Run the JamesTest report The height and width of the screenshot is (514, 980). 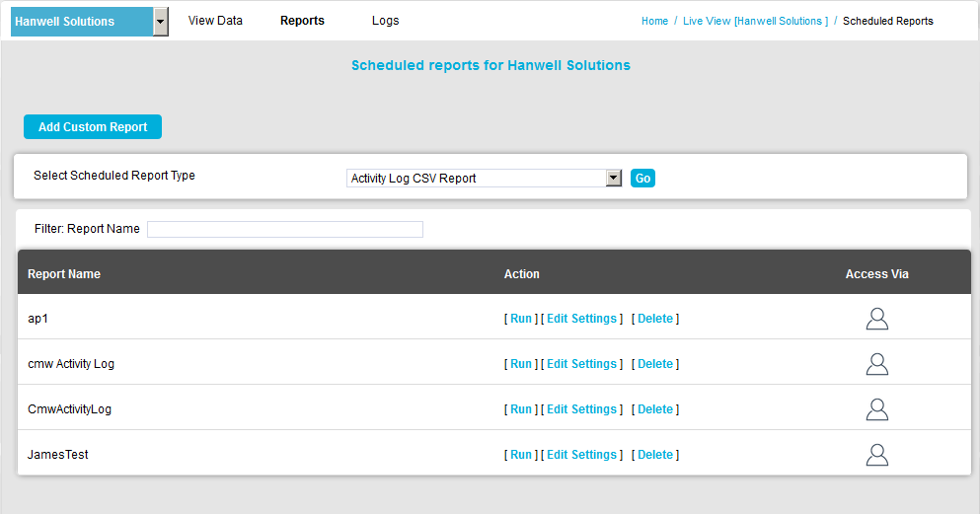tap(521, 455)
